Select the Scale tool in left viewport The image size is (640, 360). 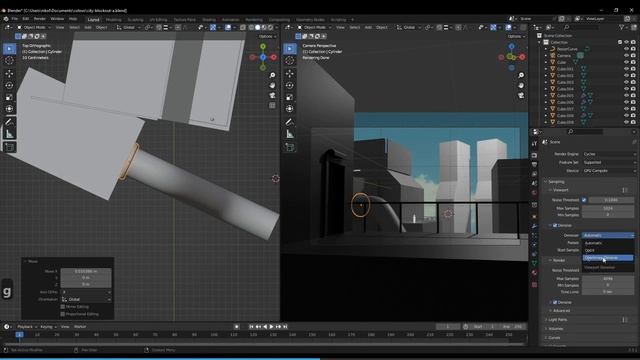9,97
